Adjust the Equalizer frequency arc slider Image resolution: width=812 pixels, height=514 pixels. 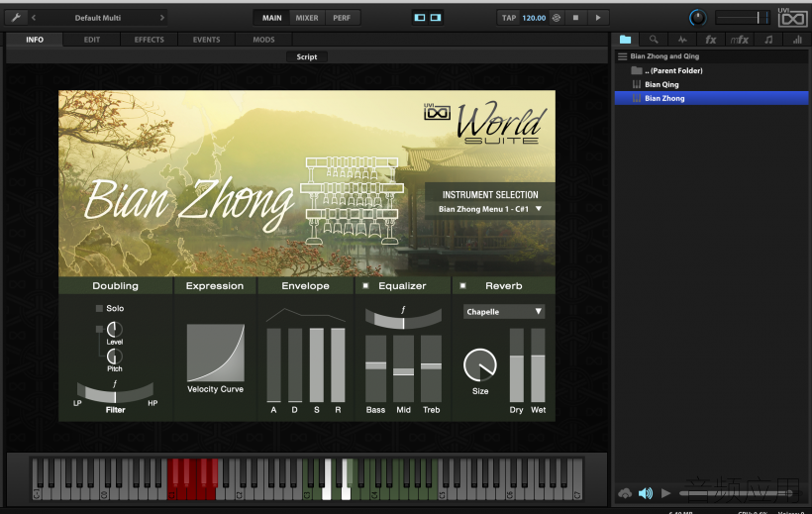tap(403, 319)
